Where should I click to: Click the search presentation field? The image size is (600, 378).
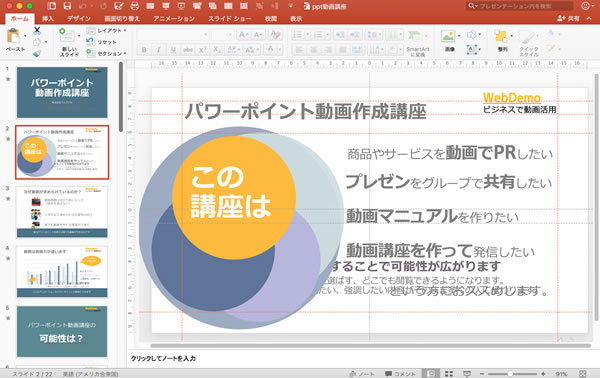click(x=520, y=6)
